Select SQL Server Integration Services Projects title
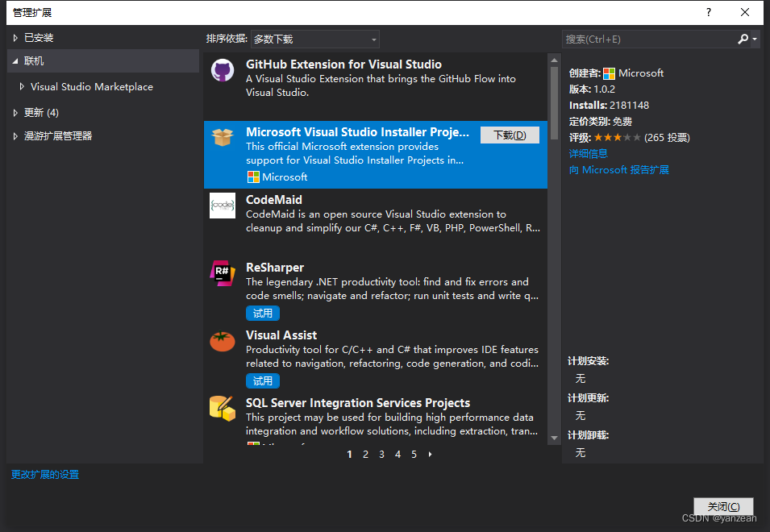Image resolution: width=770 pixels, height=532 pixels. tap(358, 403)
